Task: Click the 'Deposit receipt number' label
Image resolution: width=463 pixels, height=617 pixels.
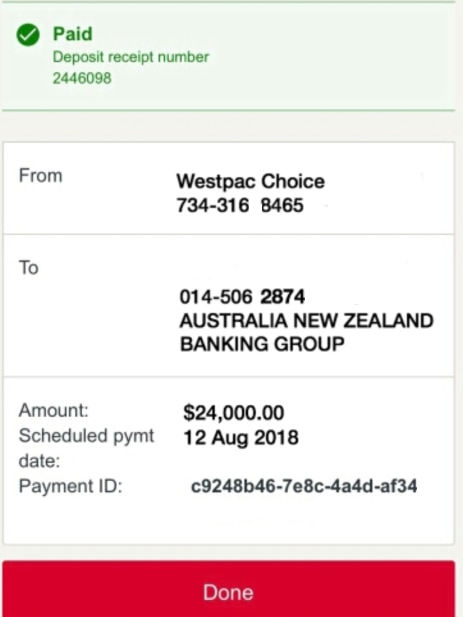Action: [131, 57]
